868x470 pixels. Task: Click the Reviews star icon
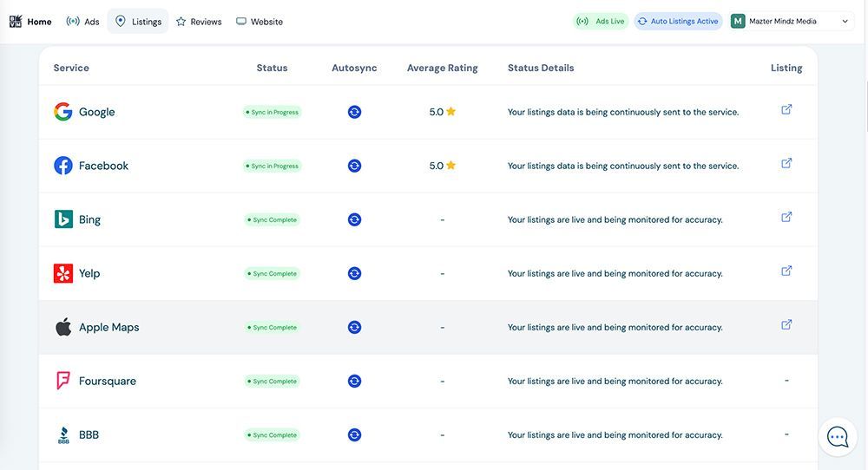coord(181,22)
